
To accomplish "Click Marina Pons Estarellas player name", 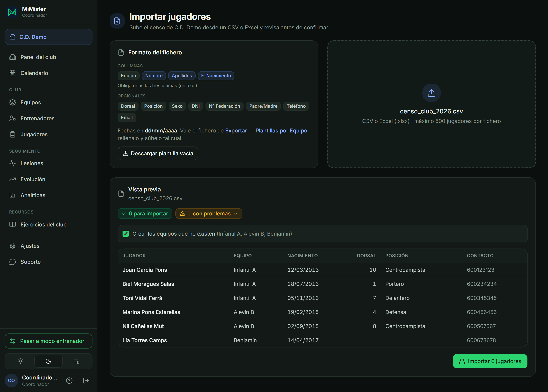I will click(x=151, y=312).
